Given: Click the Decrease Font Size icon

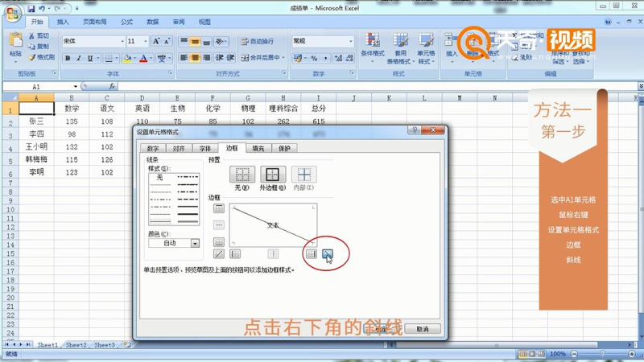Looking at the screenshot, I should [167, 41].
